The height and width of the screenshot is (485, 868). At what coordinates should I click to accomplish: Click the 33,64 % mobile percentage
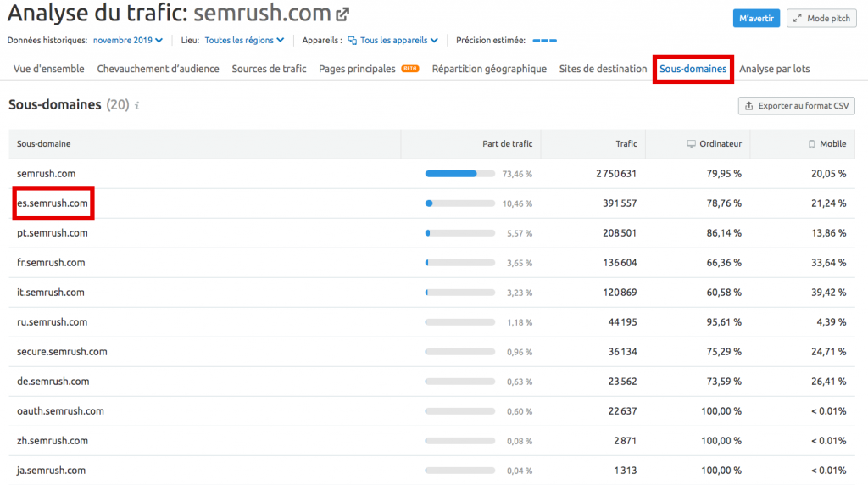pos(829,263)
